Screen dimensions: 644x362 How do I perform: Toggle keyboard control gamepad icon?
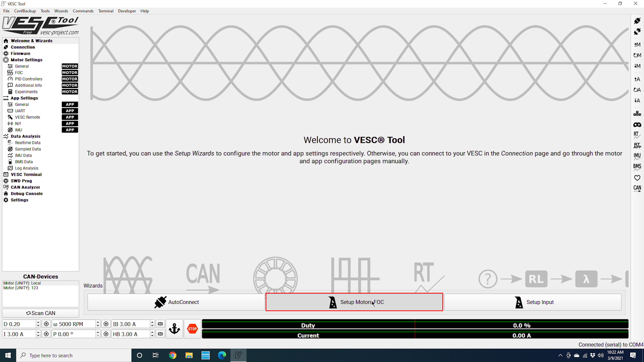(x=637, y=125)
